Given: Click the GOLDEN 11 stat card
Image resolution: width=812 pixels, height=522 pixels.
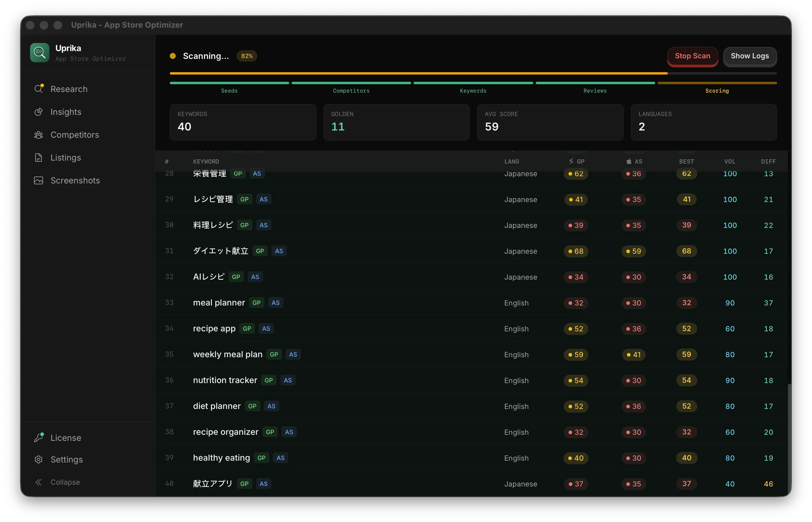Looking at the screenshot, I should pyautogui.click(x=396, y=122).
